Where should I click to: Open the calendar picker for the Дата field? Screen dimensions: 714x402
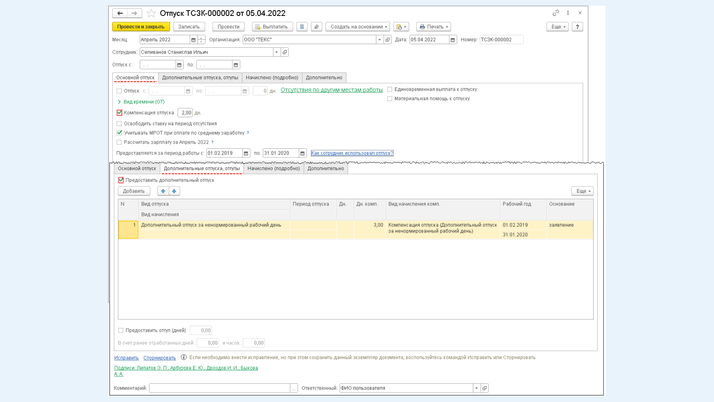click(453, 40)
